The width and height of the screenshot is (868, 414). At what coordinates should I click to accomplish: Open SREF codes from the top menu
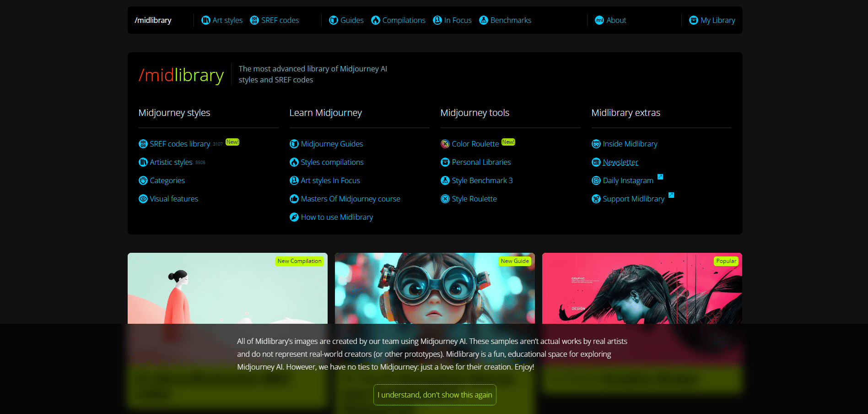tap(280, 20)
